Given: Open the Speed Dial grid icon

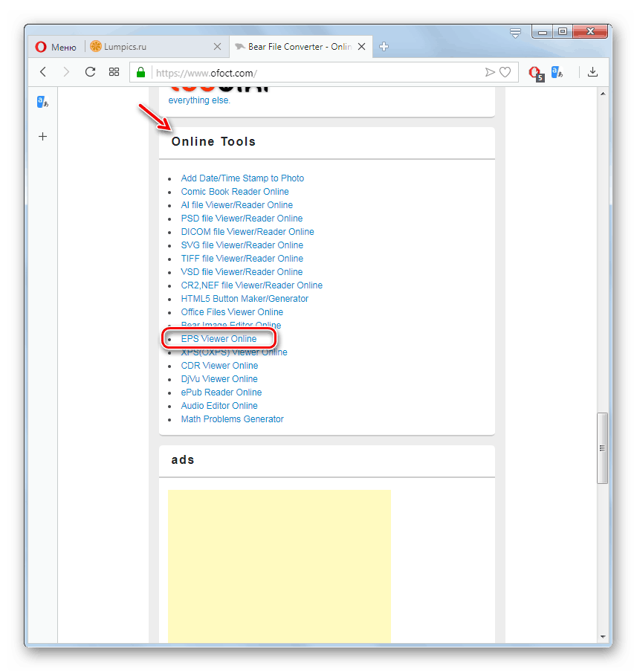Looking at the screenshot, I should (114, 72).
